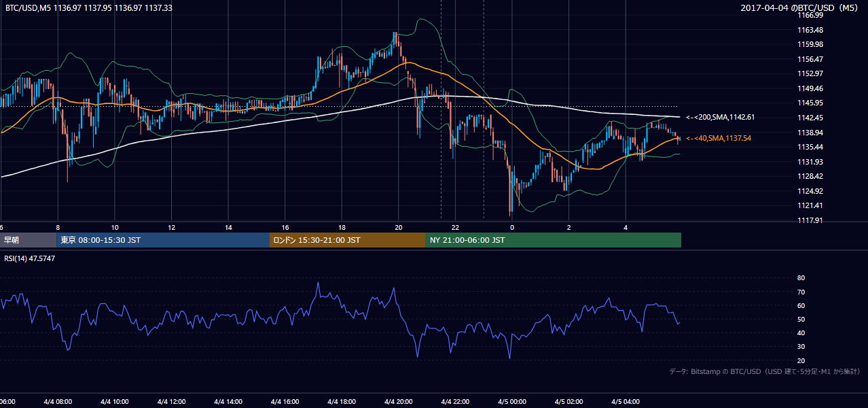
Task: Click the Bitstamp data source note
Action: (765, 371)
